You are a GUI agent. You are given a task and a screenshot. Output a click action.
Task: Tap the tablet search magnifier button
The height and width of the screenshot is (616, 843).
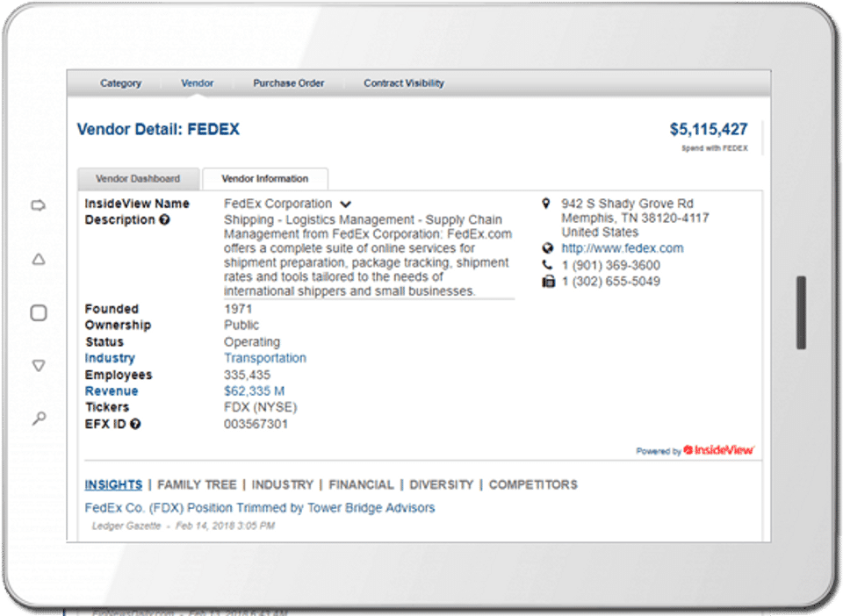click(x=39, y=418)
